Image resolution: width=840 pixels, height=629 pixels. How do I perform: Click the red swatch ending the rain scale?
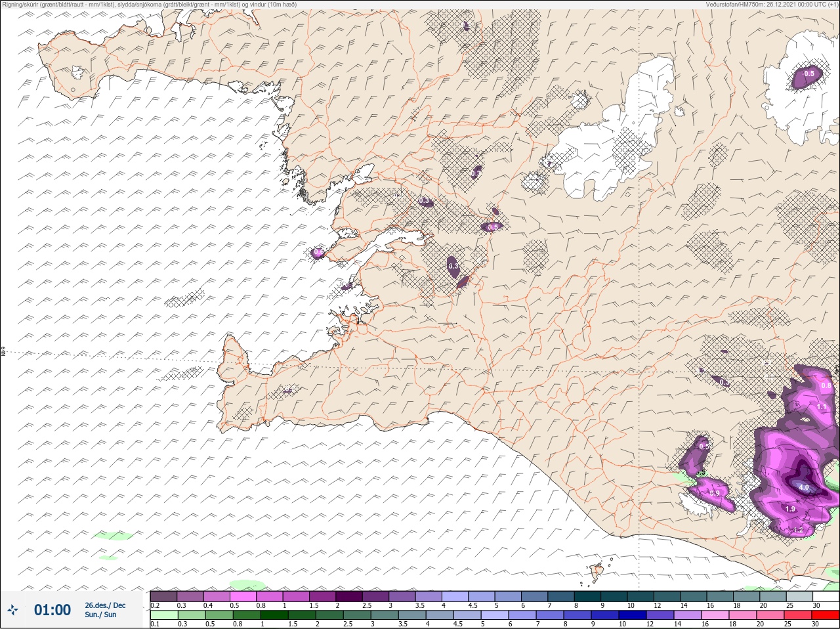(x=826, y=615)
